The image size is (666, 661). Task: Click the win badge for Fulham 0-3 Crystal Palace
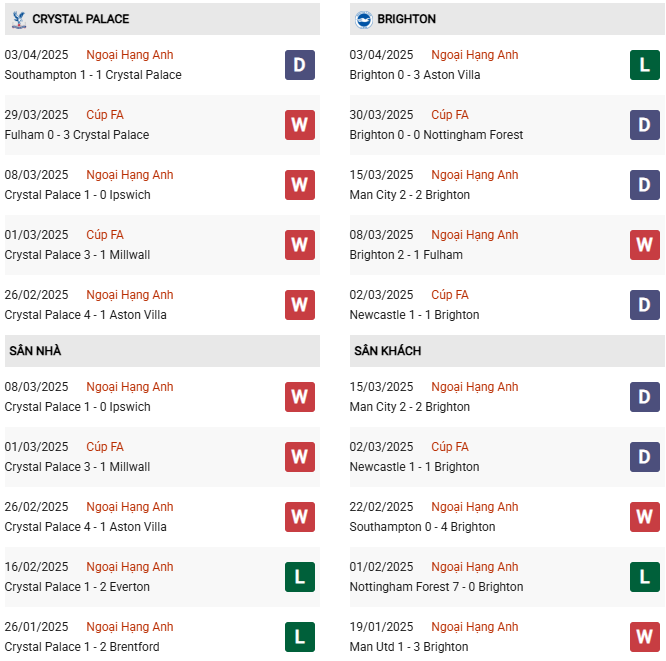click(x=300, y=125)
